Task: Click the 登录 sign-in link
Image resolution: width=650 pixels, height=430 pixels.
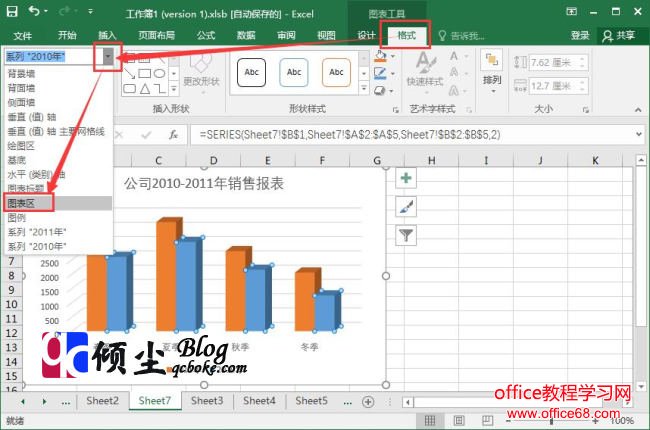Action: point(580,36)
